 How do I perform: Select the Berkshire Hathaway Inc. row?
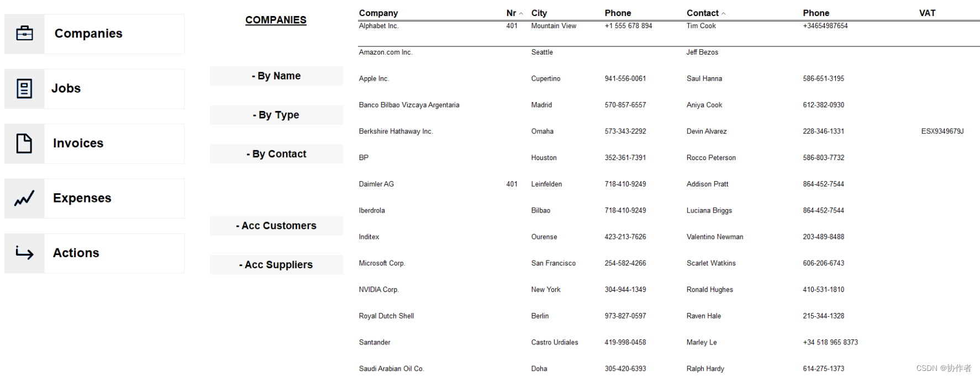(396, 131)
